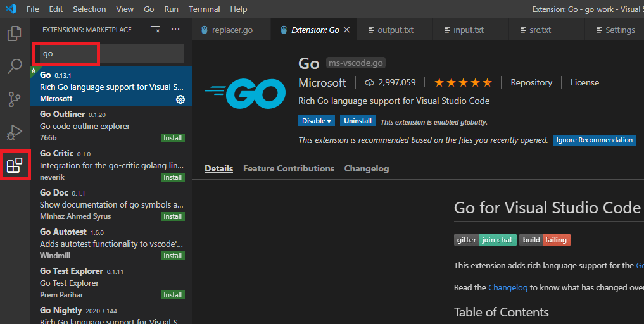
Task: Open the Extensions view icon
Action: pyautogui.click(x=15, y=165)
